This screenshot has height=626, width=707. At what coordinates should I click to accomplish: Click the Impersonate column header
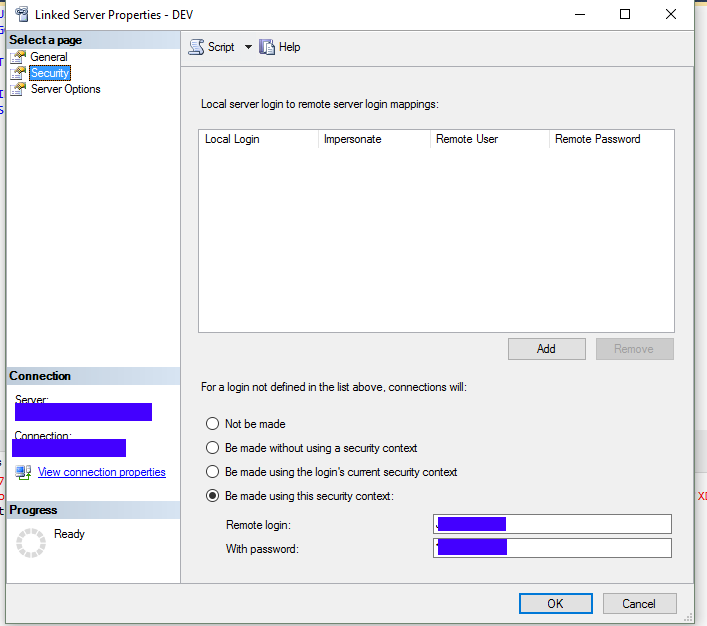coord(374,139)
